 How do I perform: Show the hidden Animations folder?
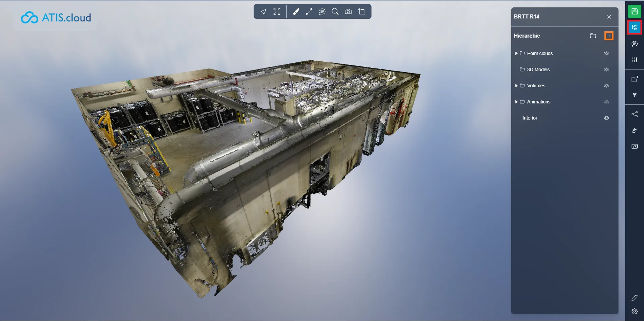(606, 102)
